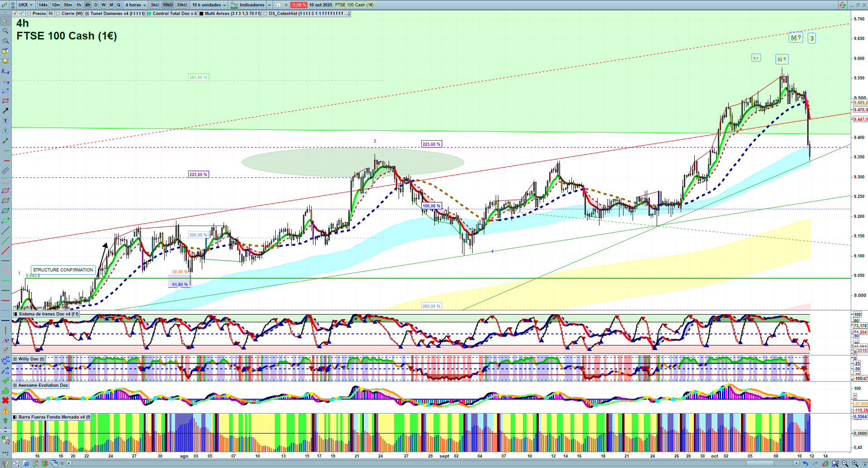Image resolution: width=868 pixels, height=468 pixels.
Task: Switch to the 4h timeframe
Action: (88, 5)
